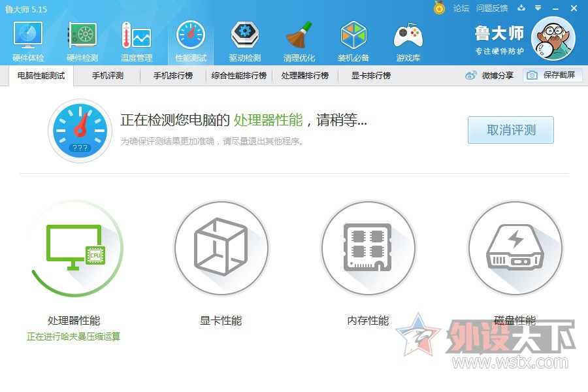The height and width of the screenshot is (392, 588).
Task: Select 性能测试 performance test module
Action: coord(191,42)
